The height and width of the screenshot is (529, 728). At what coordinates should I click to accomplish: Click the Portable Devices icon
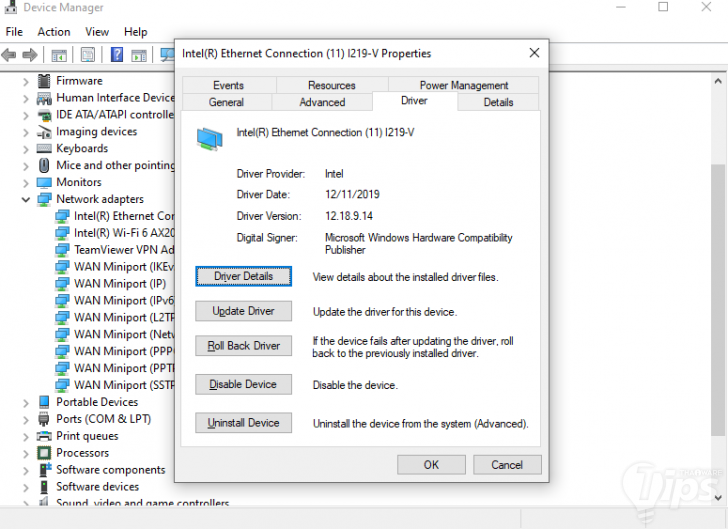point(44,402)
